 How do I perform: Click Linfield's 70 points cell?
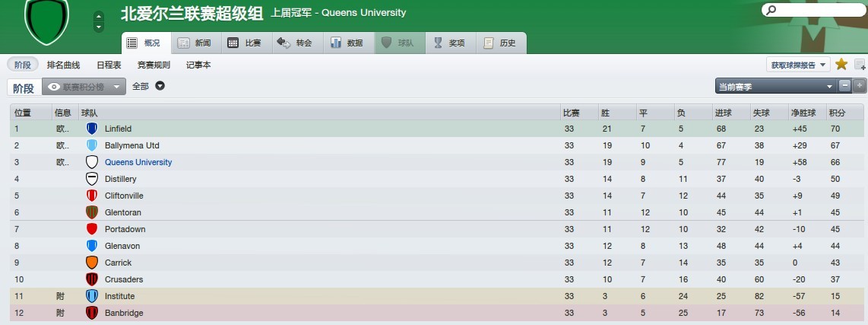click(x=835, y=129)
